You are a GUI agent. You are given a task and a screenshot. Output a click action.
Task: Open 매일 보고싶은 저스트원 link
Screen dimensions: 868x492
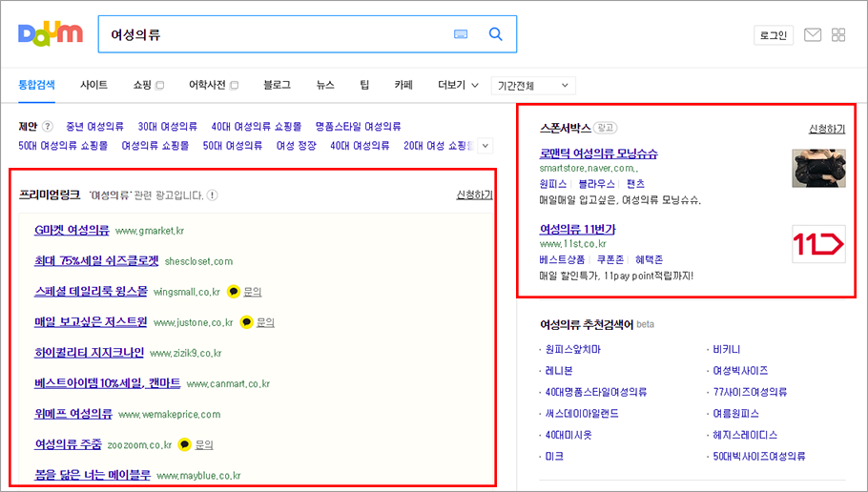click(91, 321)
